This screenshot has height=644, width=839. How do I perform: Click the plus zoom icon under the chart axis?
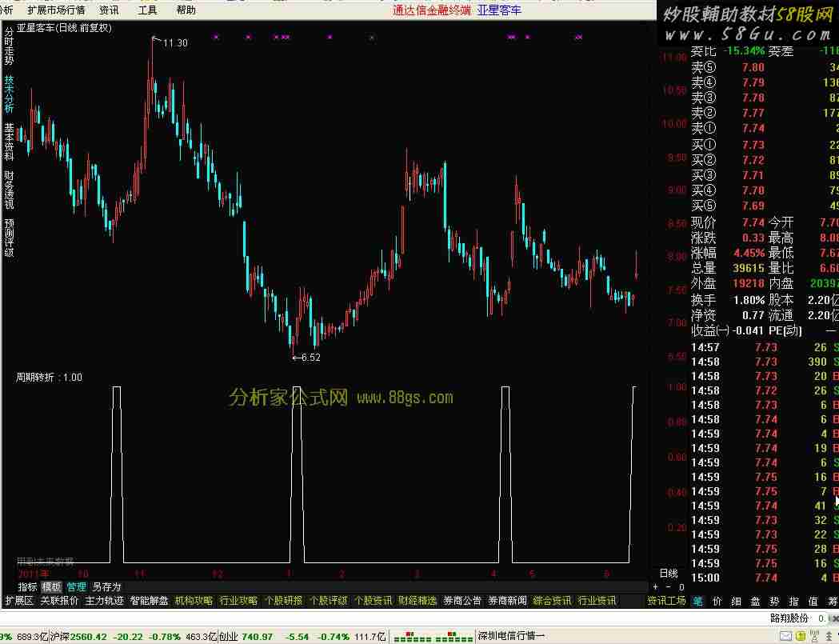(656, 586)
